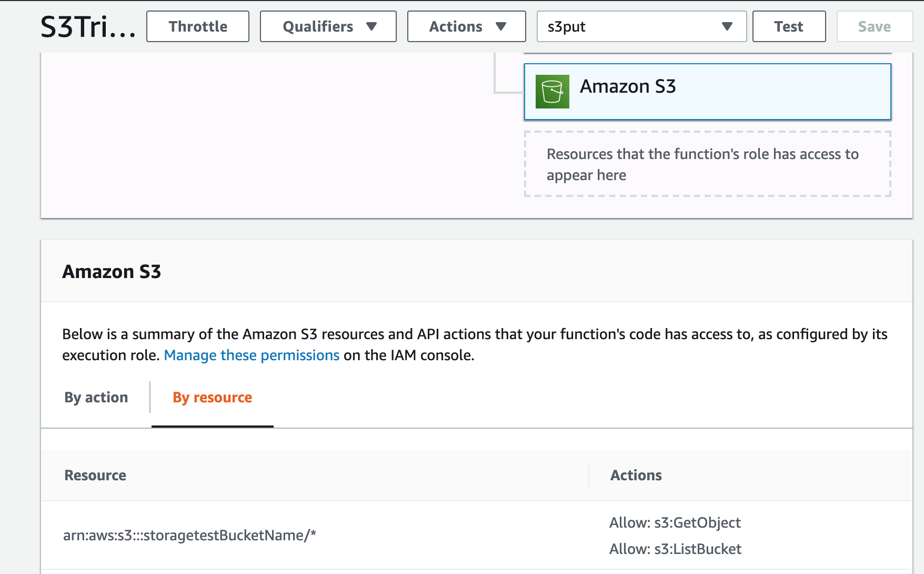Click the Amazon S3 section heading
This screenshot has height=574, width=924.
click(x=112, y=272)
